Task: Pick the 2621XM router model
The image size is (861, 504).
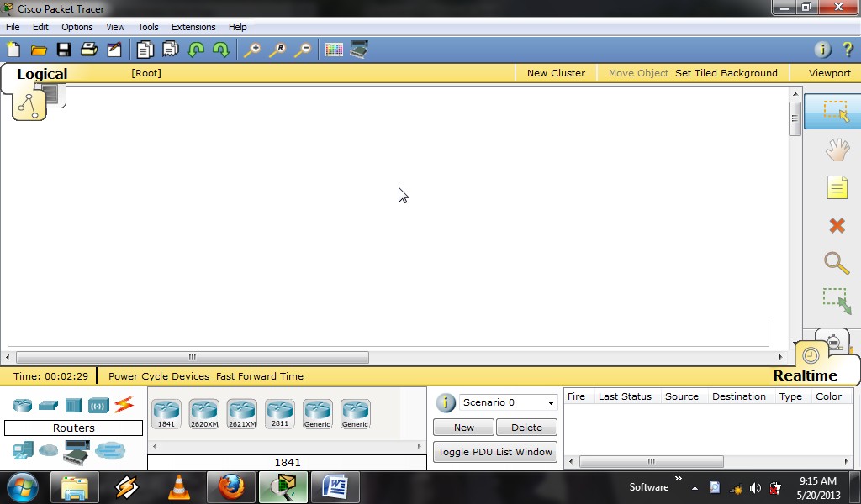Action: [x=241, y=414]
